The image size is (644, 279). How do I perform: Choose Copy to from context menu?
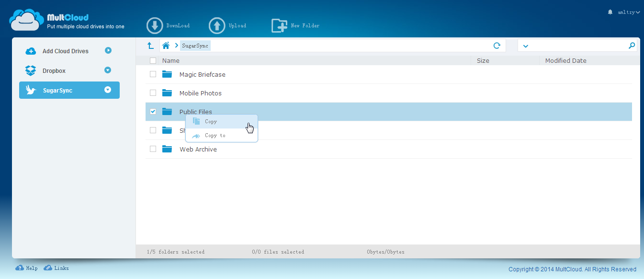click(222, 136)
